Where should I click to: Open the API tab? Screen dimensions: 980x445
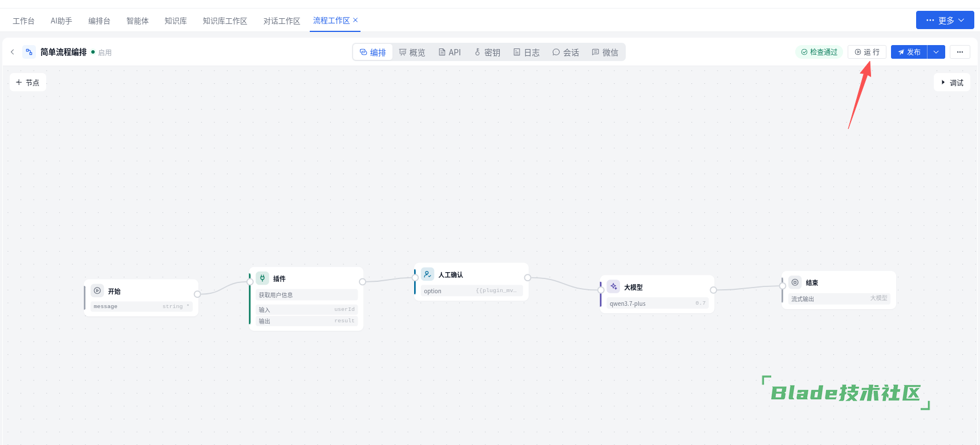tap(449, 52)
